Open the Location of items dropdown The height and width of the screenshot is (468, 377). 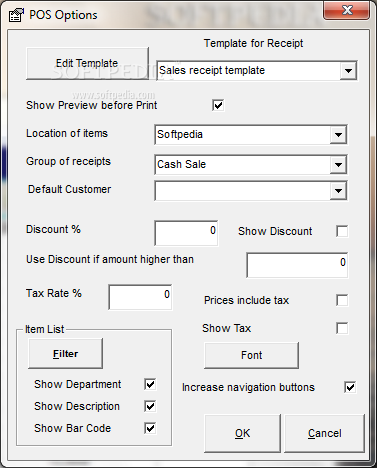tap(338, 135)
